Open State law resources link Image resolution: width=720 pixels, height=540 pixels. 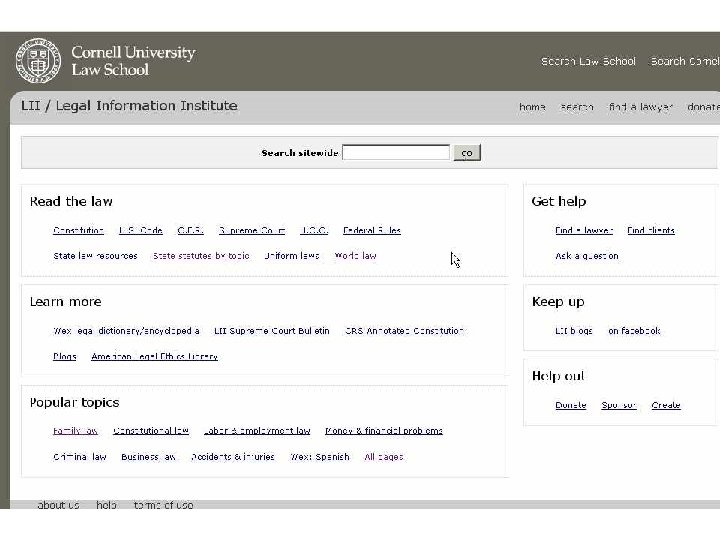pos(95,256)
